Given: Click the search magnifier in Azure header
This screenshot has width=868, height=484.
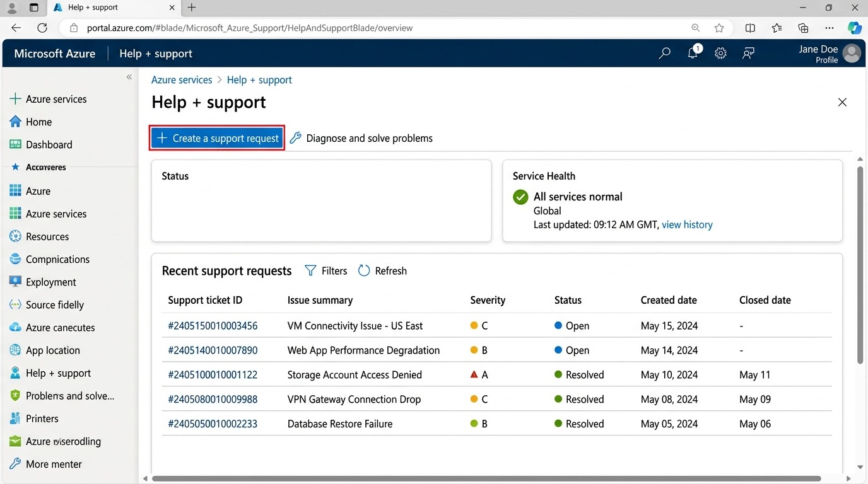Looking at the screenshot, I should (664, 54).
